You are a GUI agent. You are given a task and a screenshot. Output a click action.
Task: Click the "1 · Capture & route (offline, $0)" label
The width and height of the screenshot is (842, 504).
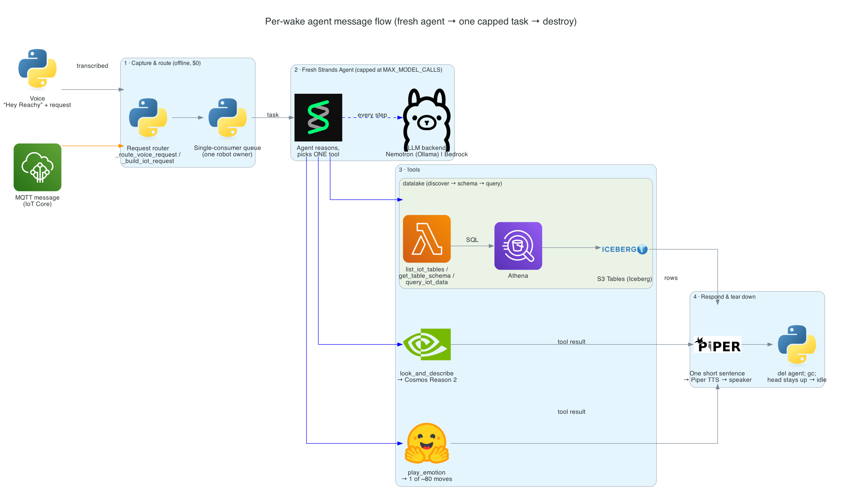pos(162,63)
